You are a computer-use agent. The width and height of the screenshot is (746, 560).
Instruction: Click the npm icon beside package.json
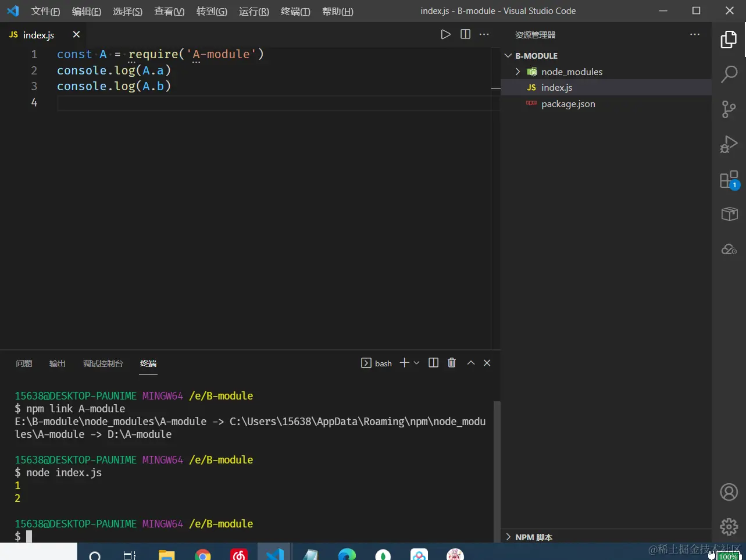531,104
